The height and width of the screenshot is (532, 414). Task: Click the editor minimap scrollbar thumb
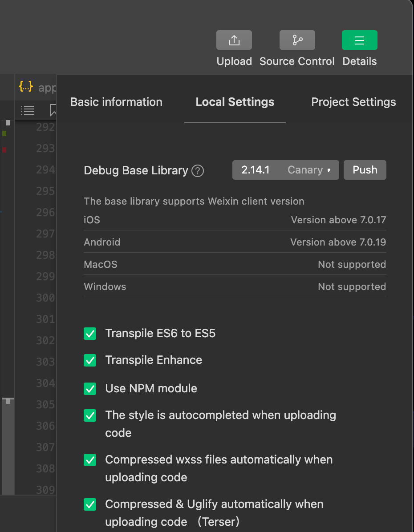[8, 445]
